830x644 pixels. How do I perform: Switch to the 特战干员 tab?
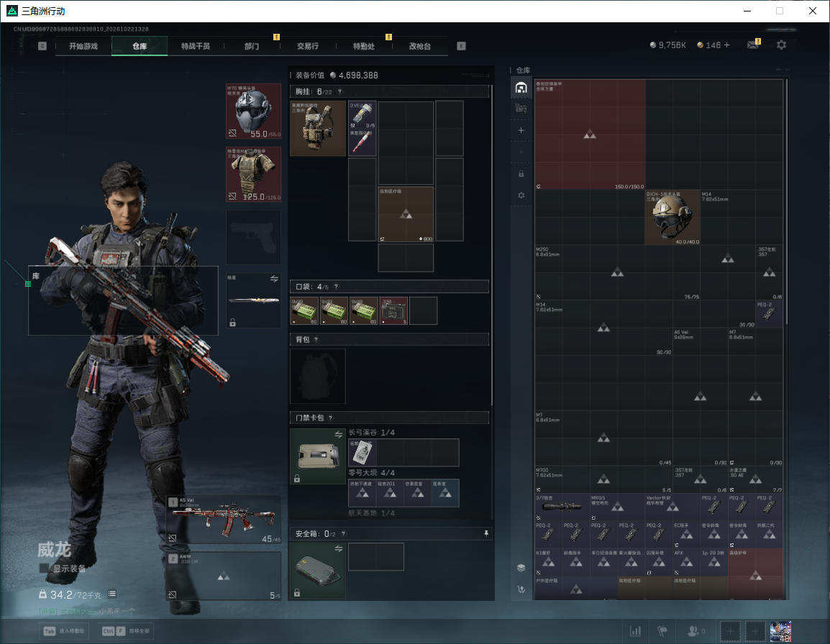(196, 46)
